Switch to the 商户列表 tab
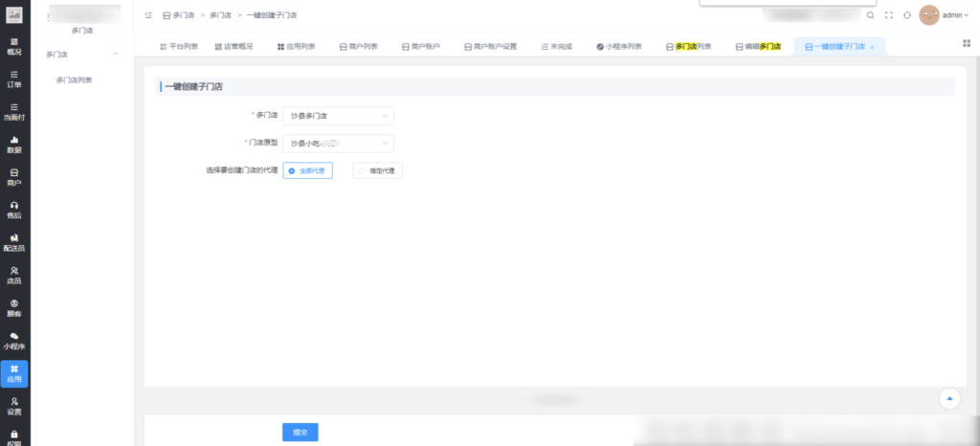This screenshot has width=980, height=446. [x=359, y=46]
